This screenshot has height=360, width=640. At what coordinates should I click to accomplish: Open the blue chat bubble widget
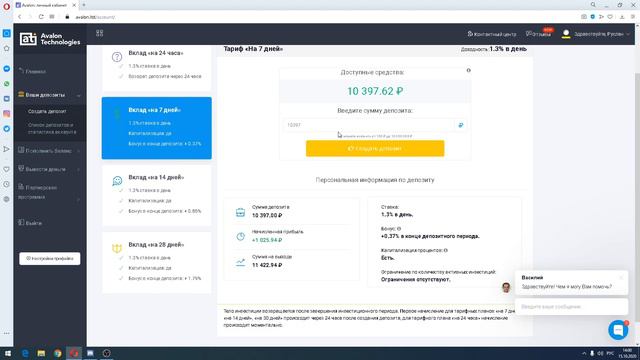click(x=618, y=329)
